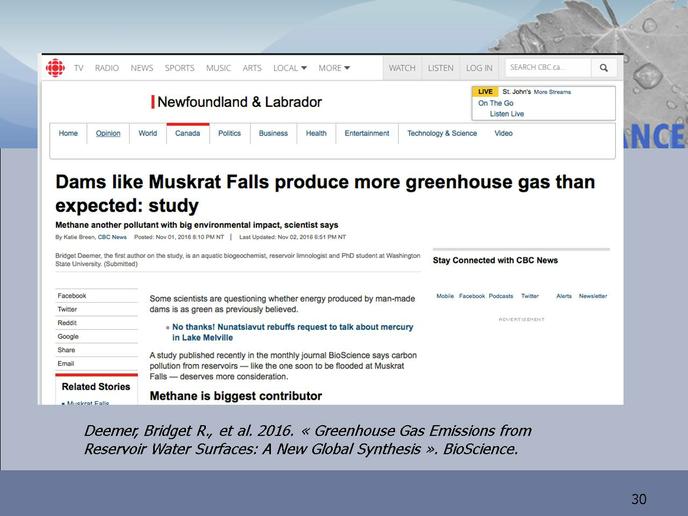Open the TV section
The image size is (688, 516).
click(x=79, y=68)
